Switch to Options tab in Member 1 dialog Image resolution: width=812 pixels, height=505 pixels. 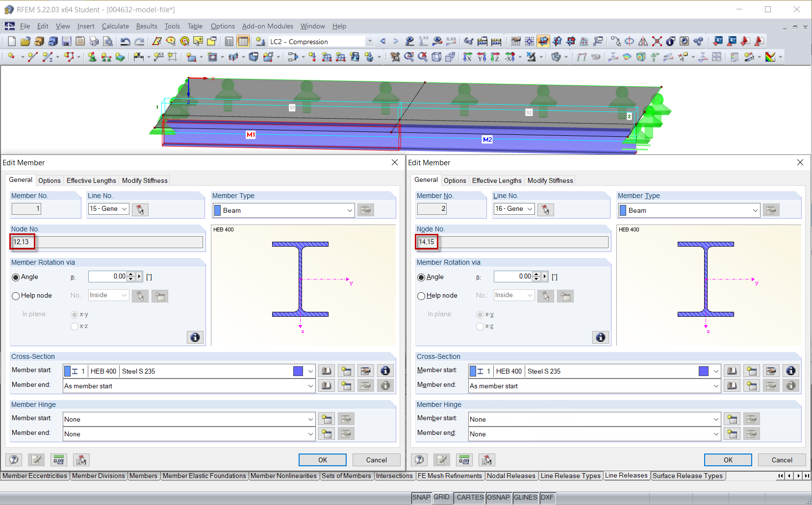point(50,180)
